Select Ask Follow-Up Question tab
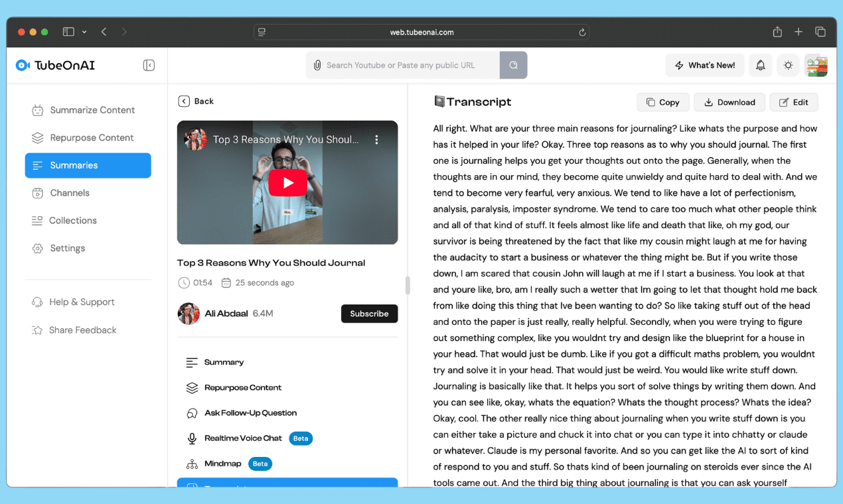Screen dimensions: 843x504 (287, 412)
